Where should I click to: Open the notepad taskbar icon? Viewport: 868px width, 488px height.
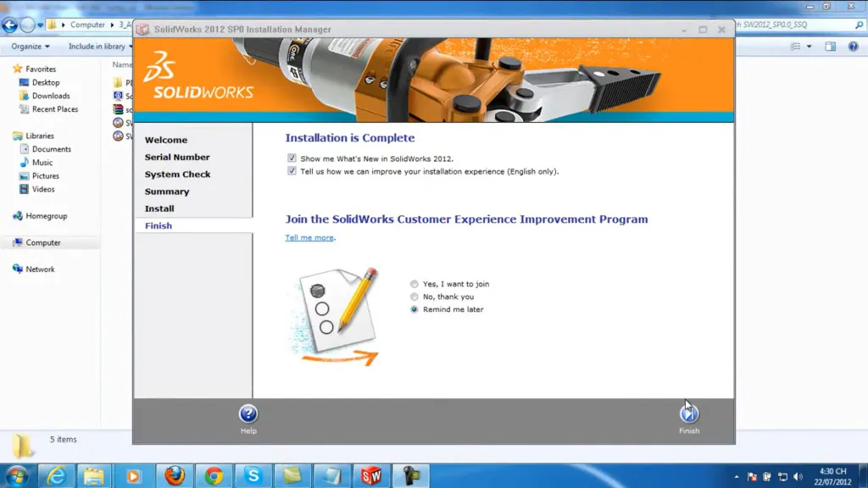coord(331,476)
